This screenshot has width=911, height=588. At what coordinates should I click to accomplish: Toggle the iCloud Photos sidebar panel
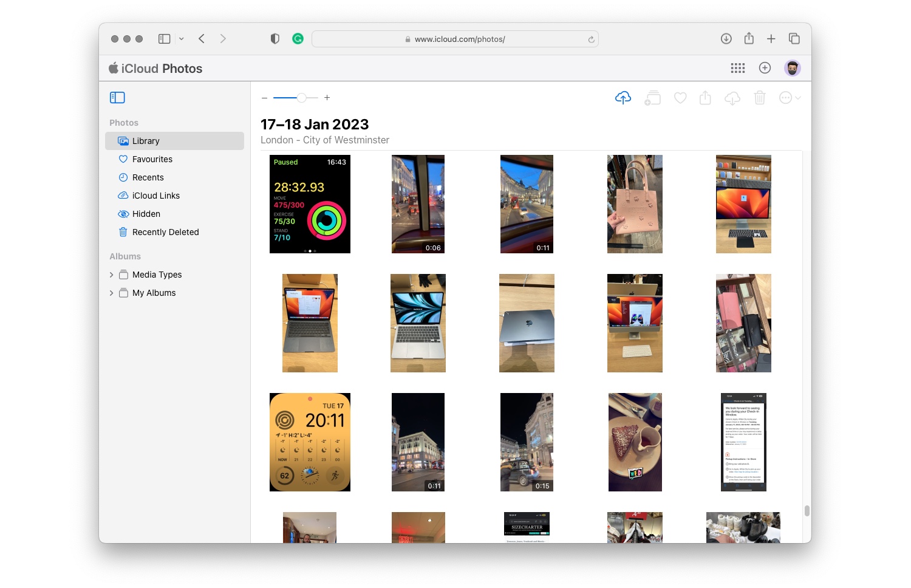(117, 98)
